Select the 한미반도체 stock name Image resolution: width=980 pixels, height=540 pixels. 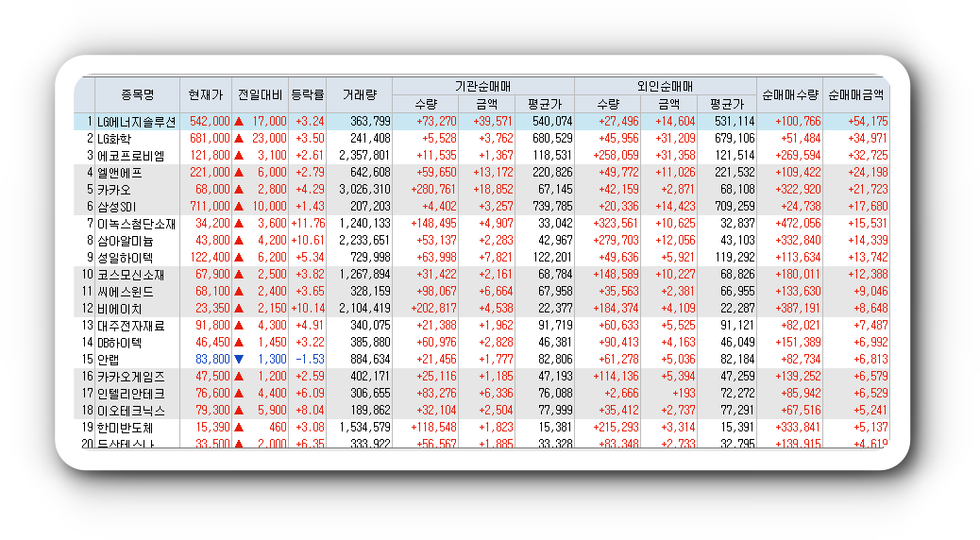pos(126,428)
